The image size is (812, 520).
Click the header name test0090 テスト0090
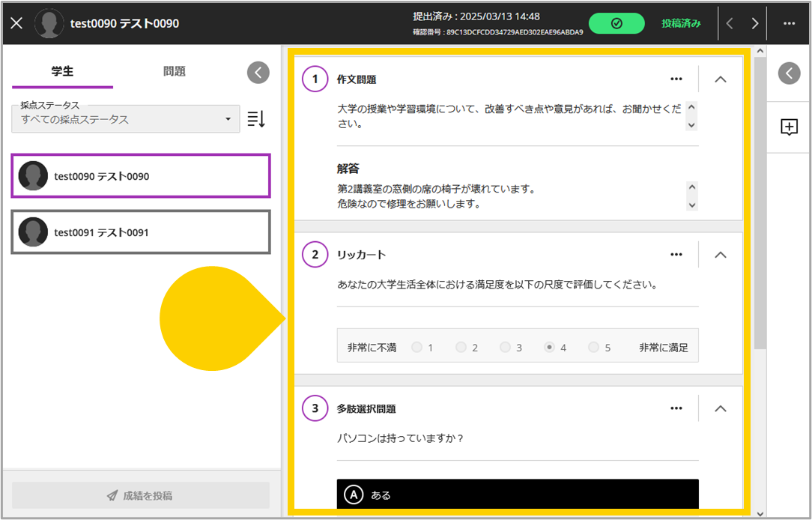point(125,23)
